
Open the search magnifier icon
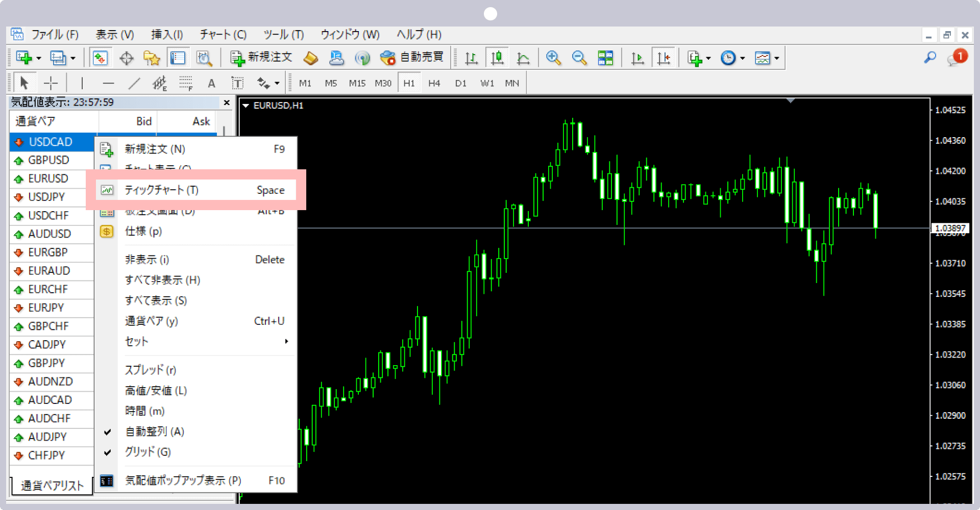pyautogui.click(x=930, y=58)
